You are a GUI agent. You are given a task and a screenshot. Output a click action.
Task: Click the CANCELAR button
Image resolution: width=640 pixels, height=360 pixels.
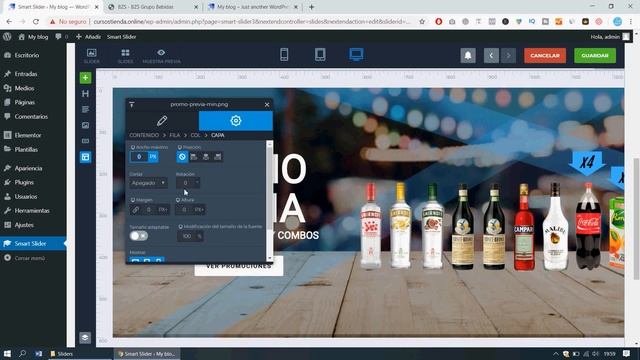click(545, 56)
